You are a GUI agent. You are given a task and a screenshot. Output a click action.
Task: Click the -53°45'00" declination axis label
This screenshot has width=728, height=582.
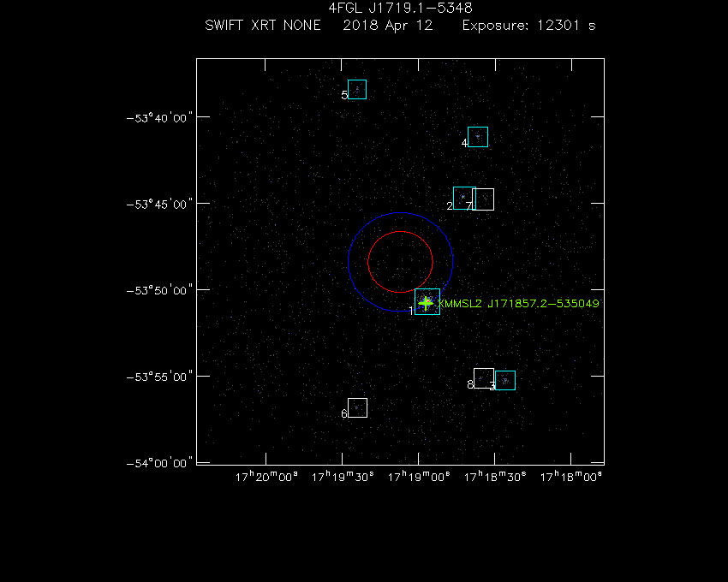click(x=159, y=205)
